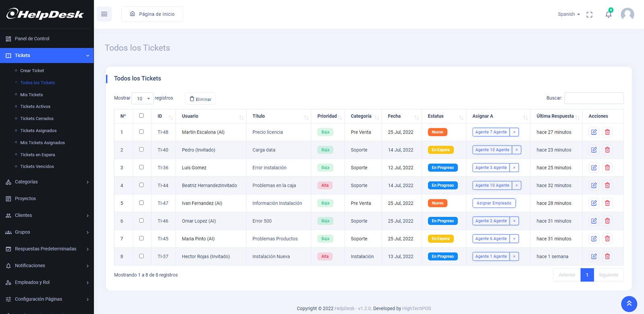This screenshot has height=314, width=644.
Task: Click Asignar Empleado for ticket TI-47
Action: pyautogui.click(x=494, y=203)
